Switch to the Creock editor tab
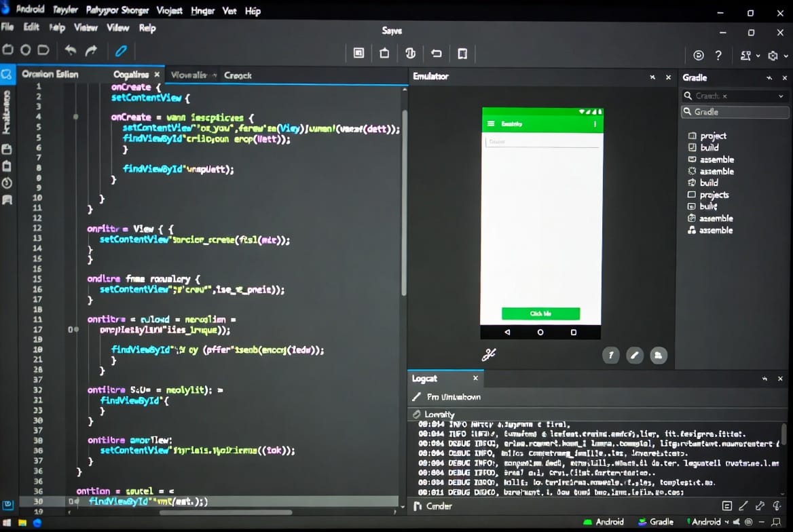Image resolution: width=793 pixels, height=532 pixels. (238, 75)
